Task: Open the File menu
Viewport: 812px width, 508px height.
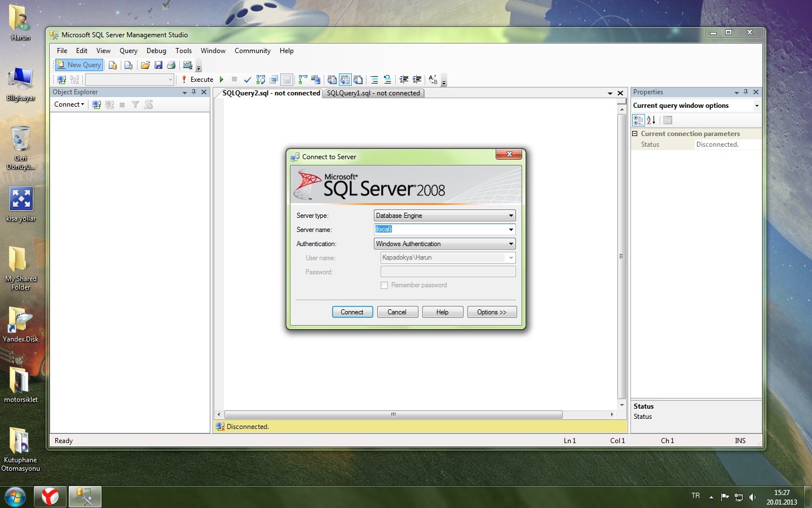Action: 62,51
